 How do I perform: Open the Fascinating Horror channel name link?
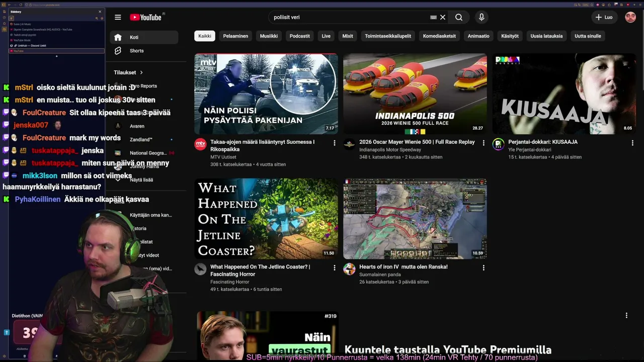click(x=230, y=282)
